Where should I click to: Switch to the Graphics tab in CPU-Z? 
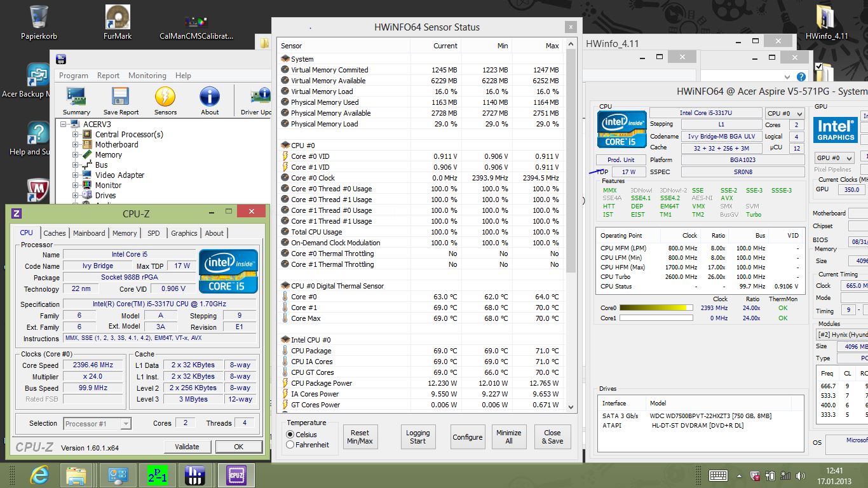point(184,233)
